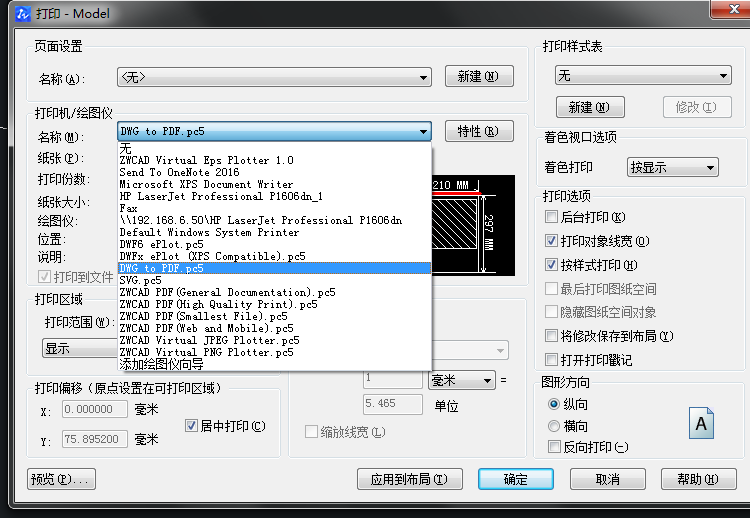Choose 添加绘图仪向导 entry
The width and height of the screenshot is (750, 518).
275,364
